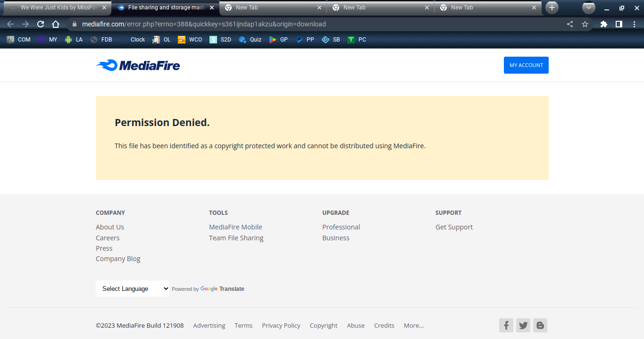Open the PC bookmark
Viewport: 644px width, 339px height.
(x=357, y=40)
